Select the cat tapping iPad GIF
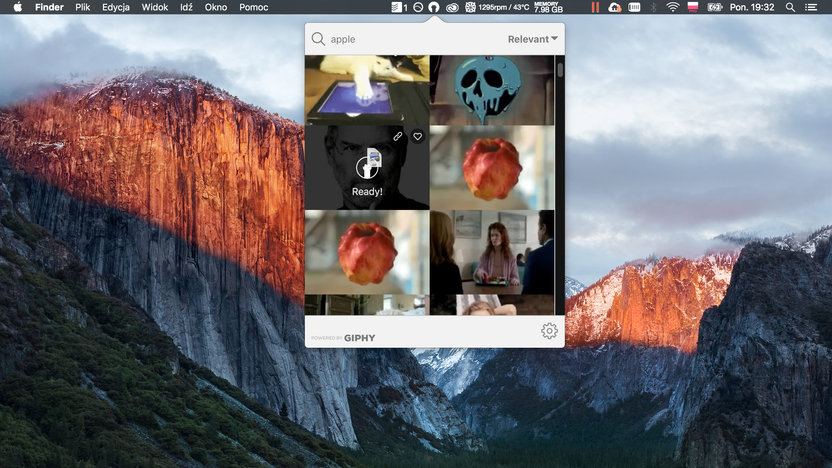 pyautogui.click(x=367, y=90)
